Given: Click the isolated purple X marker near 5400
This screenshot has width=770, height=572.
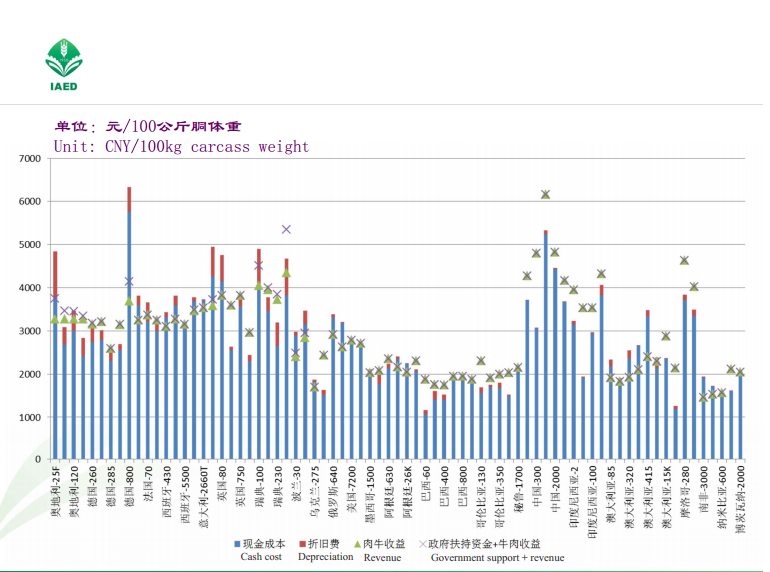Looking at the screenshot, I should click(286, 229).
